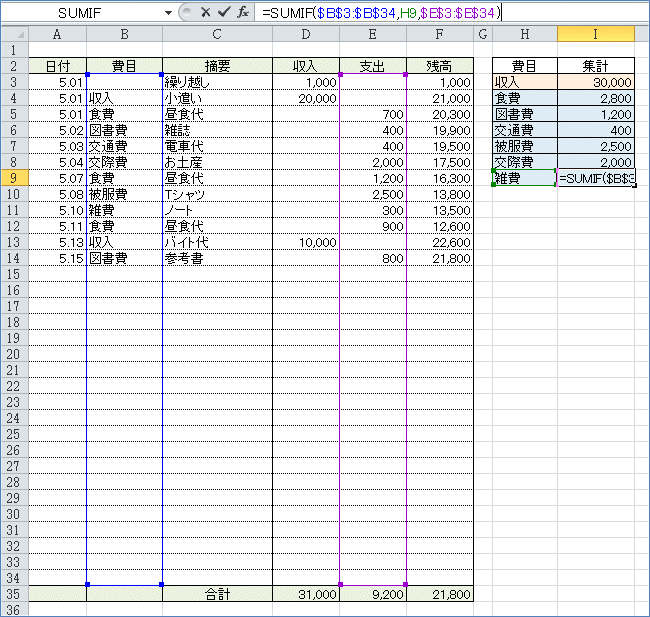Select row 35 header

pos(14,594)
